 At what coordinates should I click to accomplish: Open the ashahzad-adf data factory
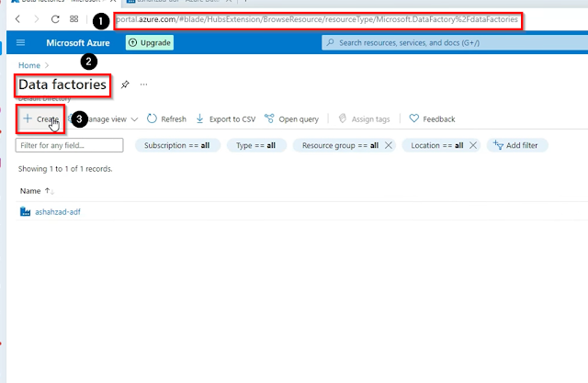(x=58, y=212)
